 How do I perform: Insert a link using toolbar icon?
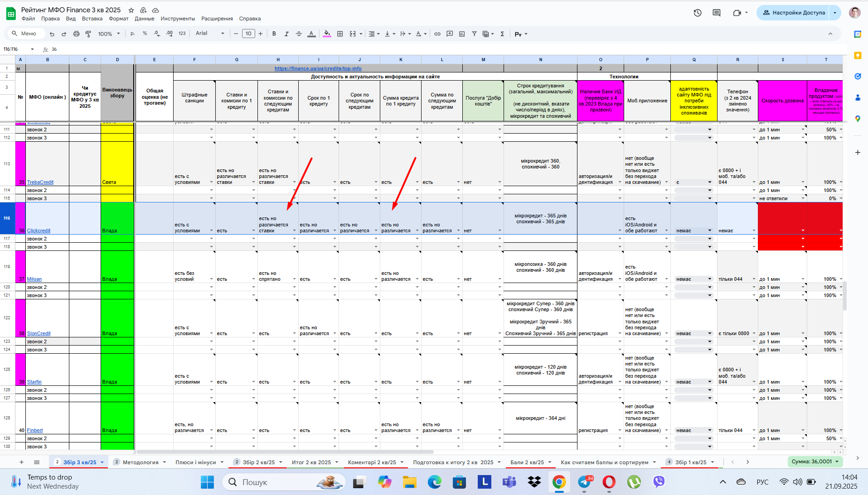pos(437,34)
